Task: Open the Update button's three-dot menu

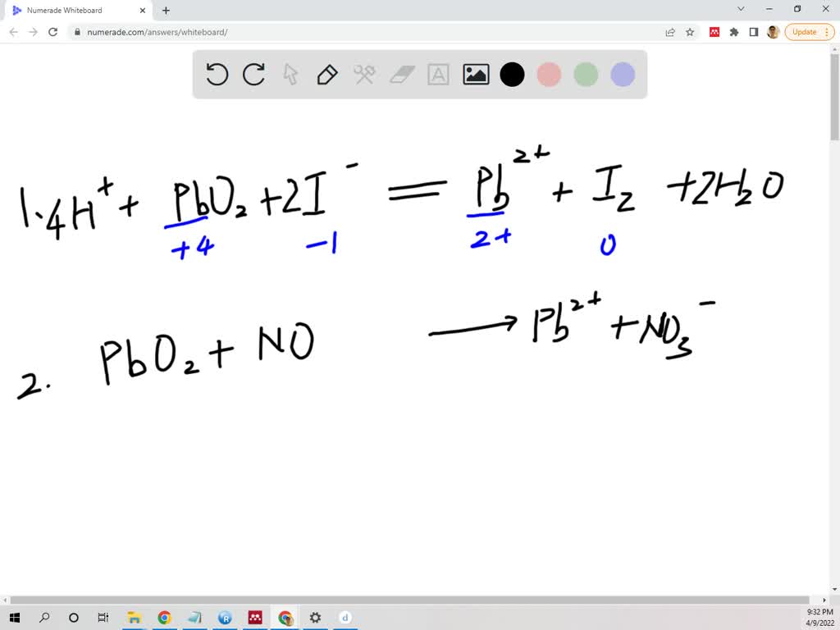Action: click(x=825, y=32)
